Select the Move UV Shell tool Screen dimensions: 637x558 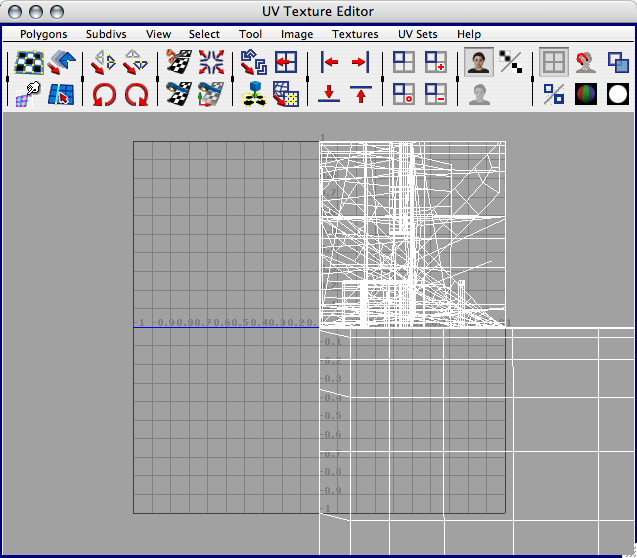click(61, 62)
